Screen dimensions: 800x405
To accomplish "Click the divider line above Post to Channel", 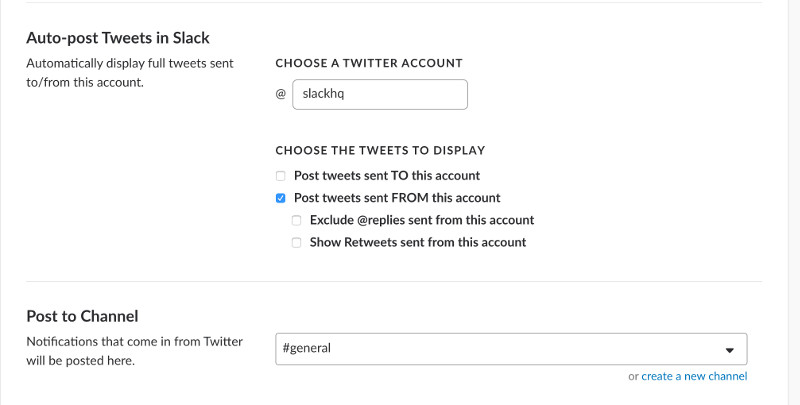I will coord(394,281).
